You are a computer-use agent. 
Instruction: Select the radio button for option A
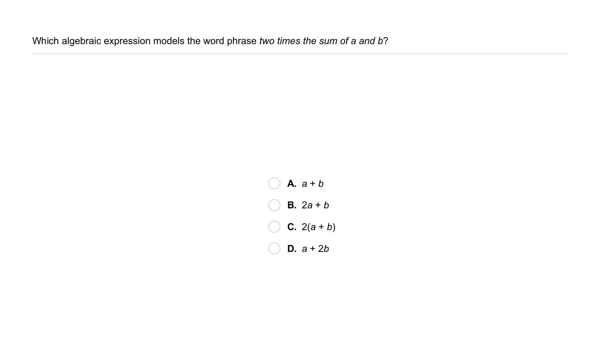point(274,183)
